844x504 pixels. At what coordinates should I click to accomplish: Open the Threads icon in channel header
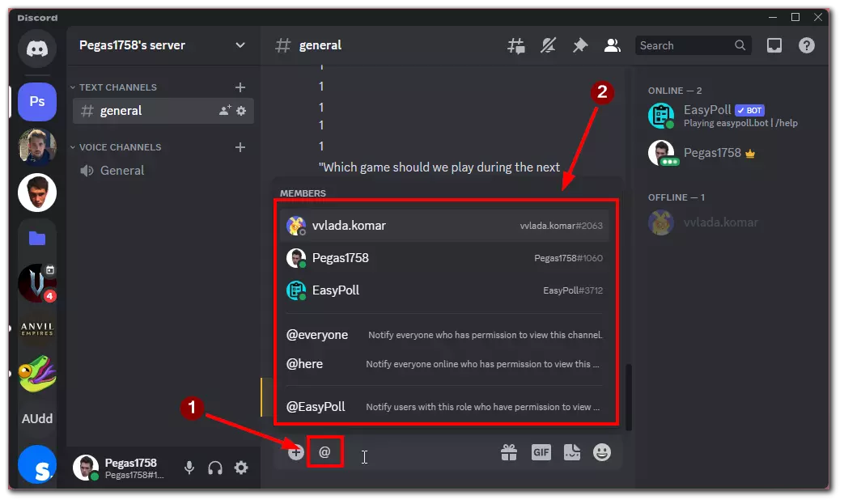[516, 46]
